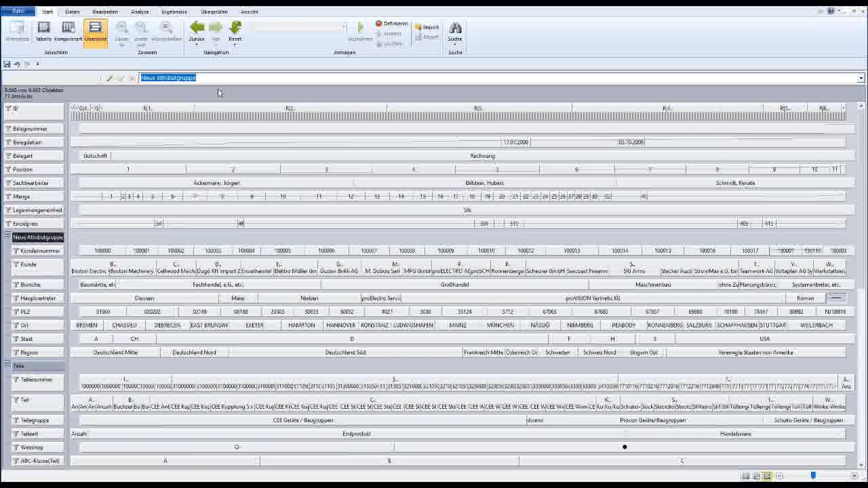The height and width of the screenshot is (488, 868).
Task: Open the attribute group name dropdown arrow
Action: [x=861, y=78]
